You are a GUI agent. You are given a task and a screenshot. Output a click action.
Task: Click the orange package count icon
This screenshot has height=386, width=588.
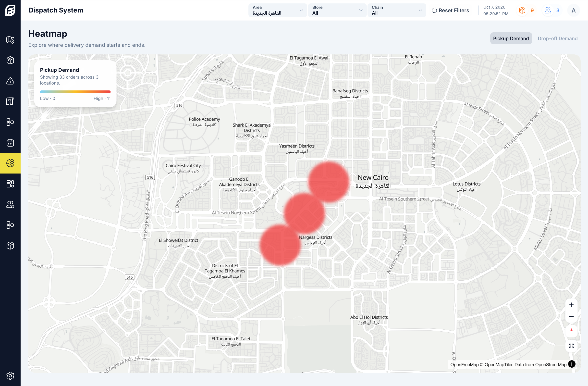522,10
